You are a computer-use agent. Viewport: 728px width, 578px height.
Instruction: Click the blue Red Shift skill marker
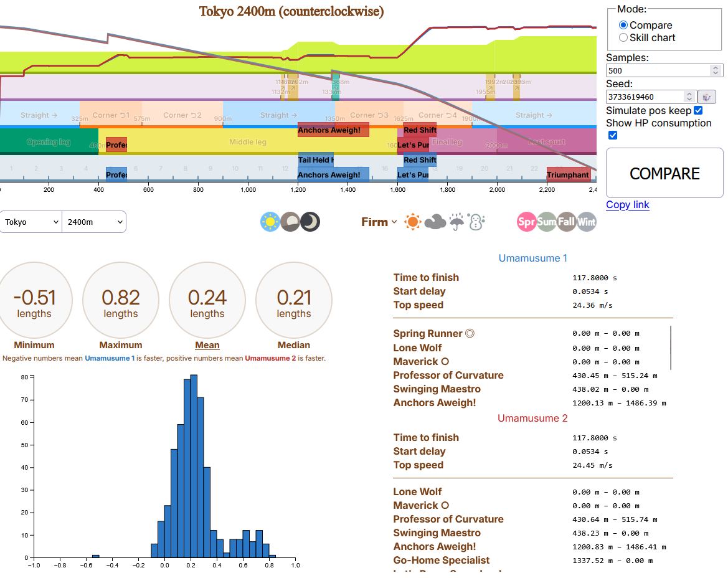coord(420,159)
